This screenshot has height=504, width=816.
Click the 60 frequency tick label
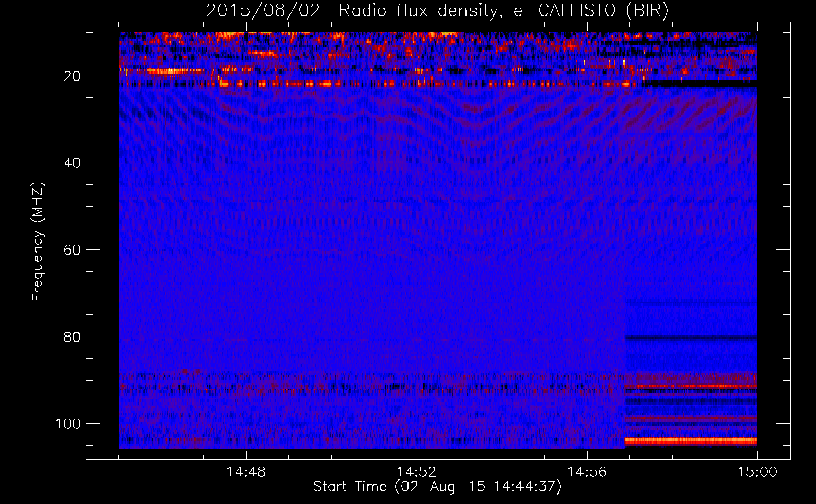73,250
